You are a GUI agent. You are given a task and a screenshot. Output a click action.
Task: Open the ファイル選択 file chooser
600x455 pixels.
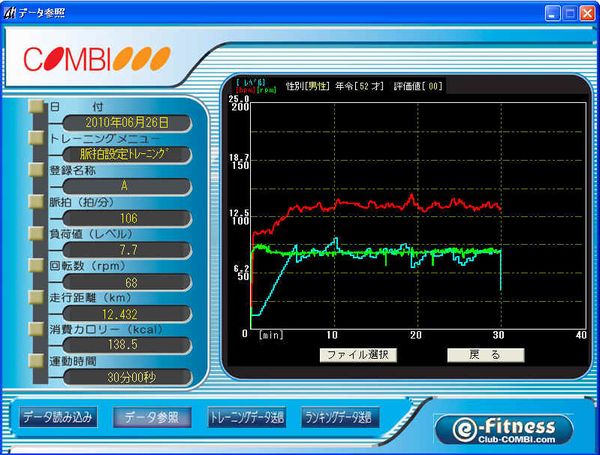358,355
